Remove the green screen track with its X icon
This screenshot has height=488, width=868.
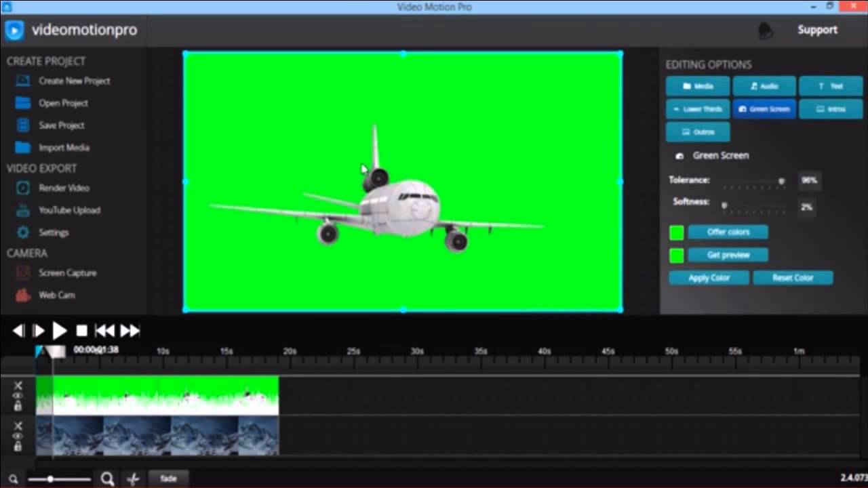coord(18,386)
